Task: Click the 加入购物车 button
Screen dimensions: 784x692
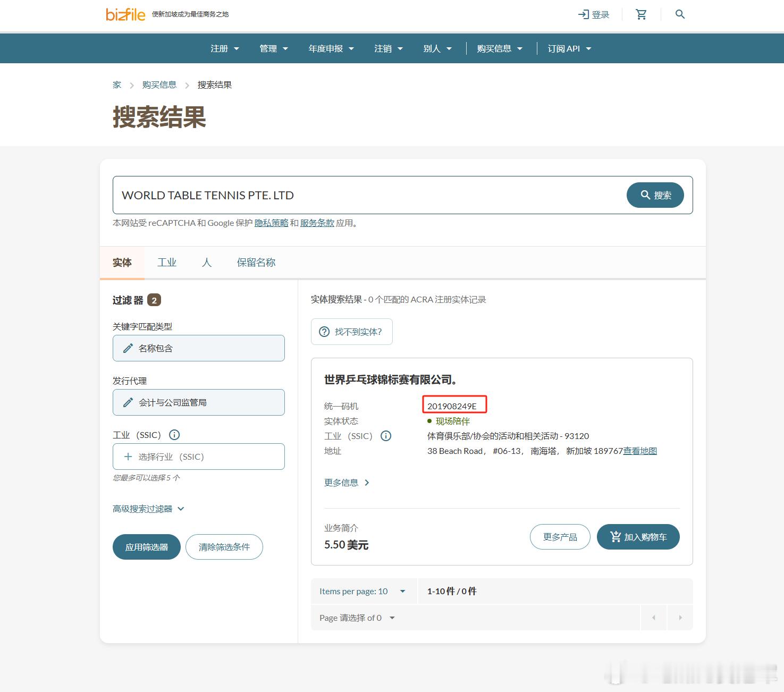Action: tap(638, 537)
